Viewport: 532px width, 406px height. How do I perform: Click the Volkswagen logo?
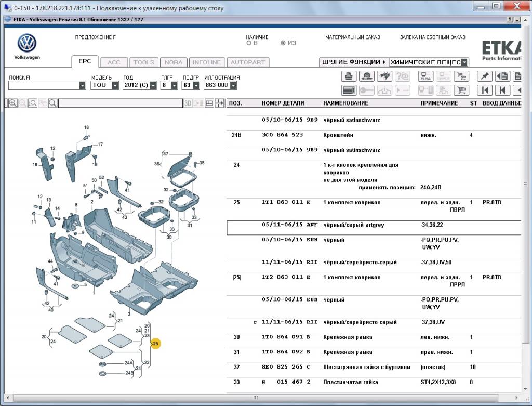(x=27, y=43)
